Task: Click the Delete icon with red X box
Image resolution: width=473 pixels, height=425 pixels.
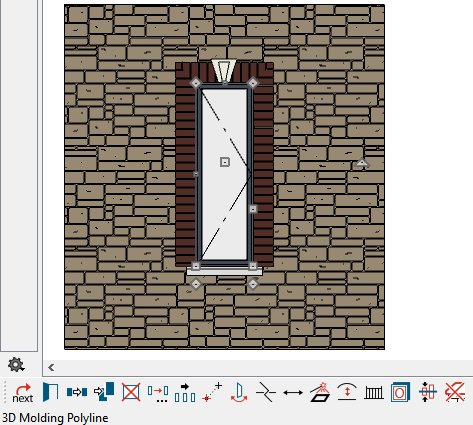Action: click(131, 392)
